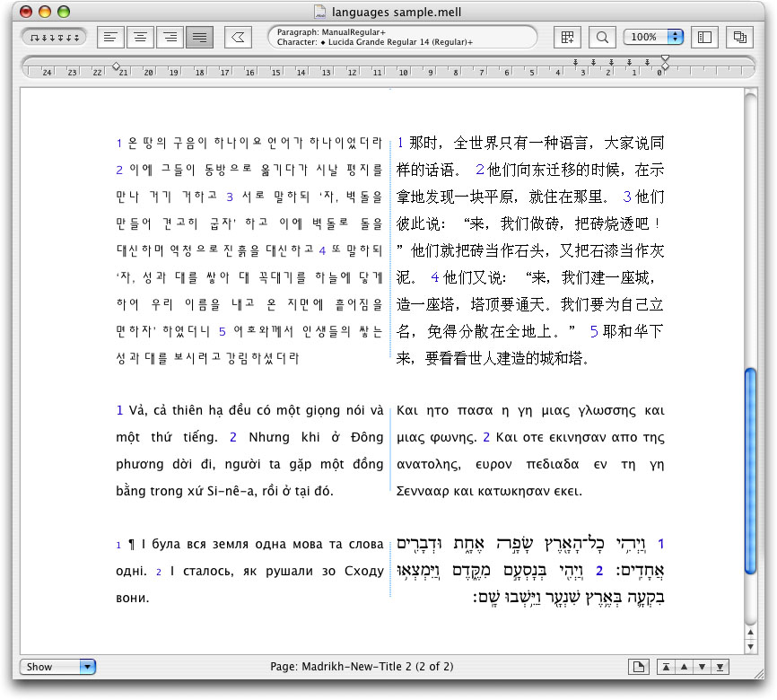Jump to first page button

click(666, 667)
